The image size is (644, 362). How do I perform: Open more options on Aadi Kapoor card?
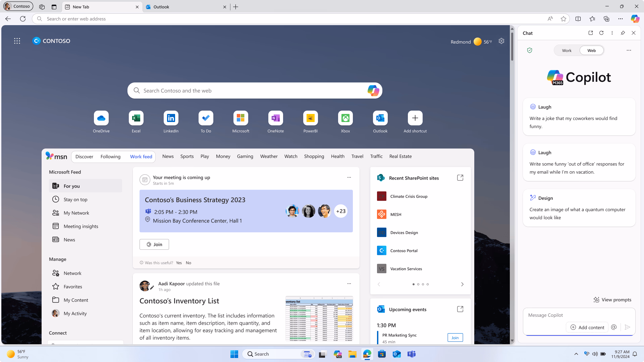(349, 284)
